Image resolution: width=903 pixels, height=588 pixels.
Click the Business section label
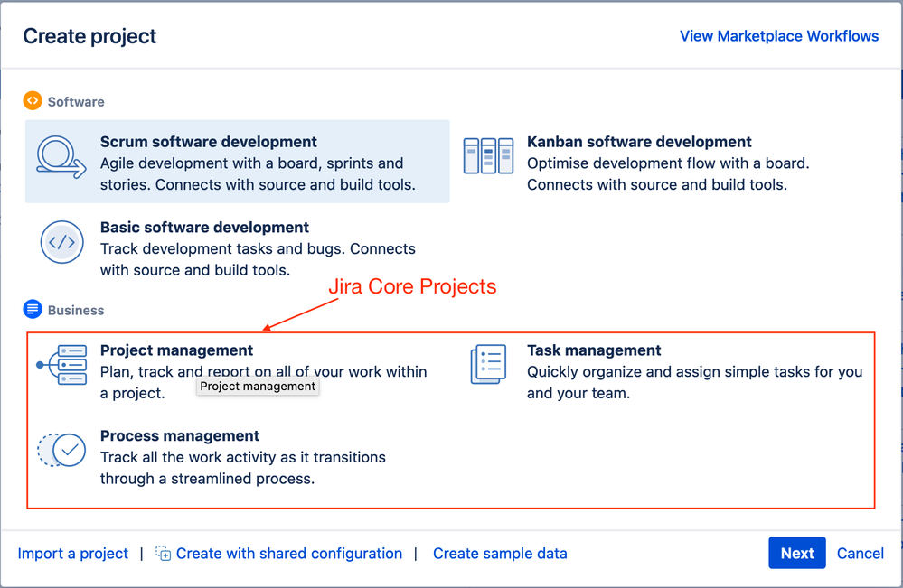point(76,310)
